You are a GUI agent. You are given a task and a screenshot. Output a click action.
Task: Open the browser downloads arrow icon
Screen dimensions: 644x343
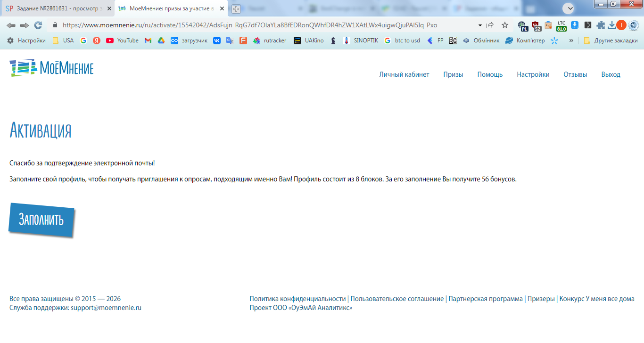pos(612,25)
